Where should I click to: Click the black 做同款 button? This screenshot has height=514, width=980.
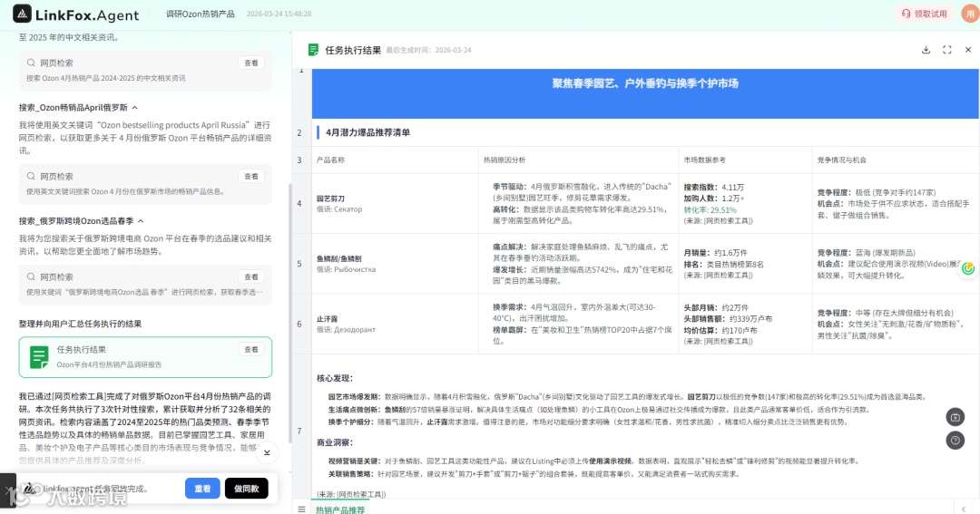click(x=246, y=489)
